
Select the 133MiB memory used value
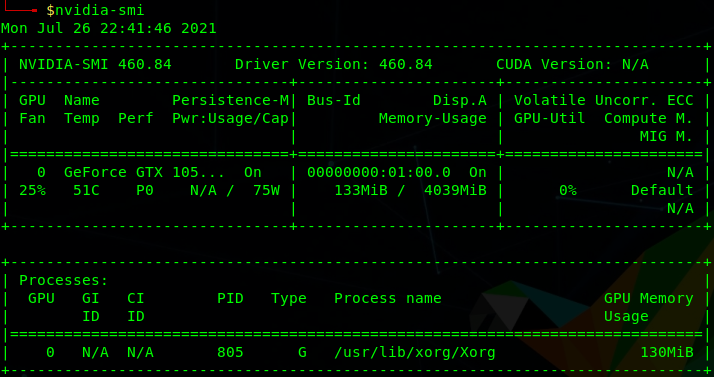click(x=361, y=191)
